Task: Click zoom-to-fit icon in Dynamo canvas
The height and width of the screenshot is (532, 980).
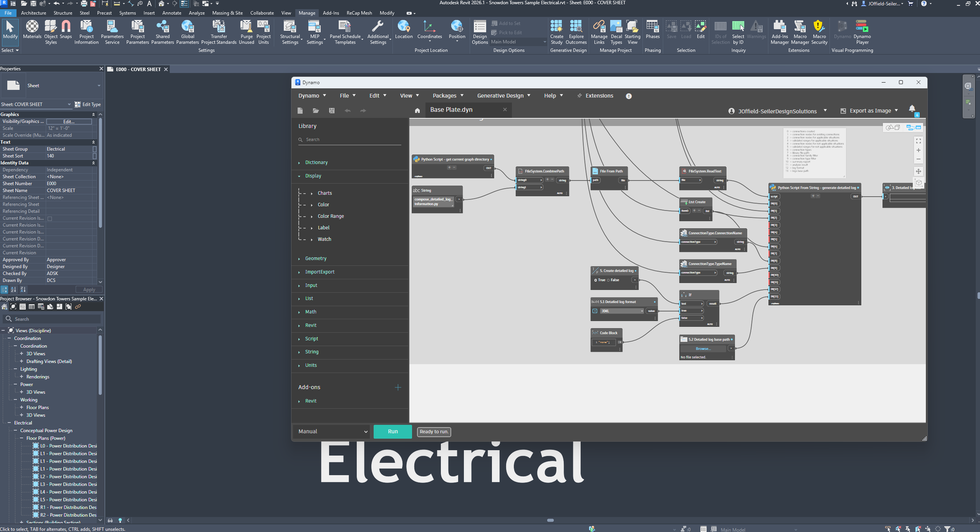Action: click(x=919, y=141)
